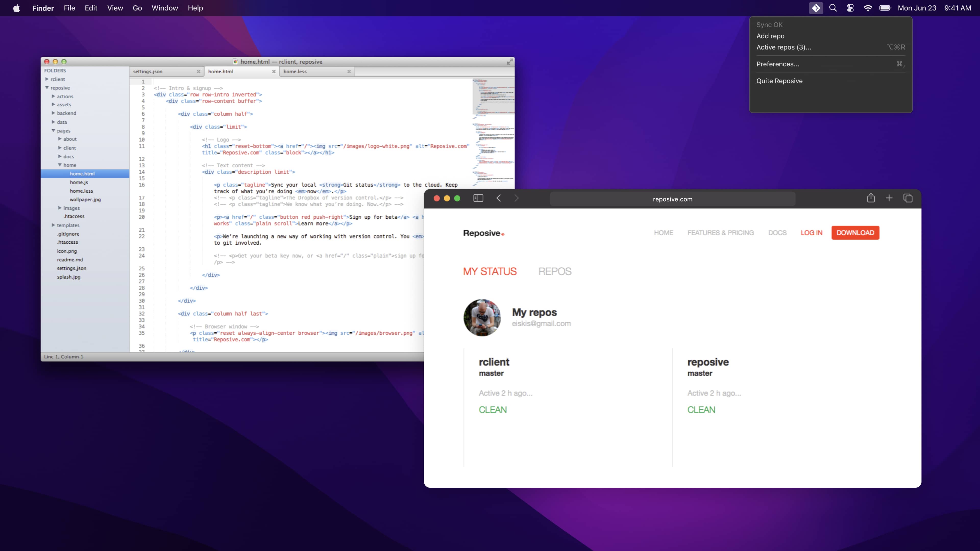Select wallpaper.jpg in the file tree

click(85, 199)
